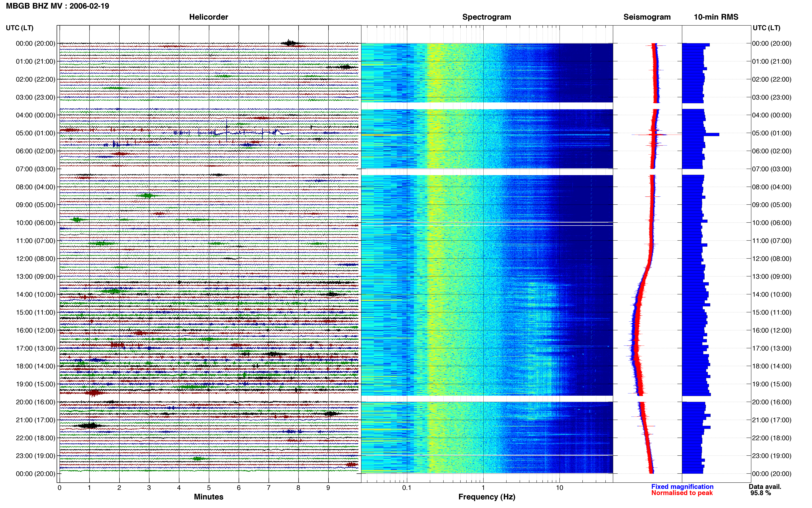Screen dimensions: 812x508
Task: Click the 'Minutes' axis label under the helicorder
Action: [x=209, y=497]
